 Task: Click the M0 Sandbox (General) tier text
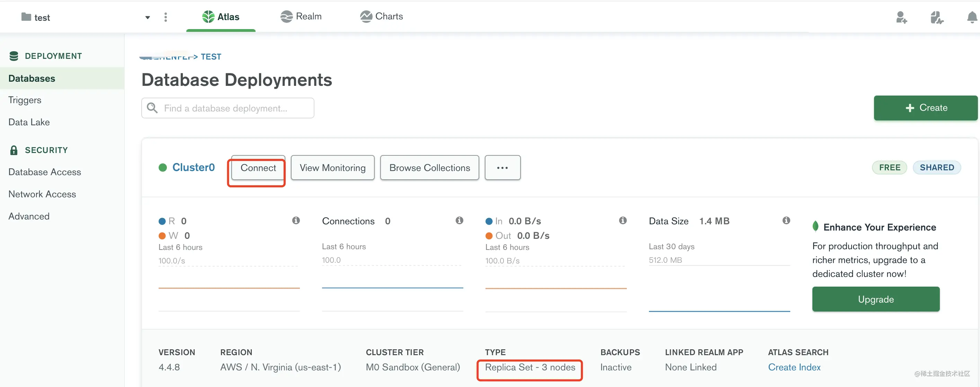click(x=413, y=367)
